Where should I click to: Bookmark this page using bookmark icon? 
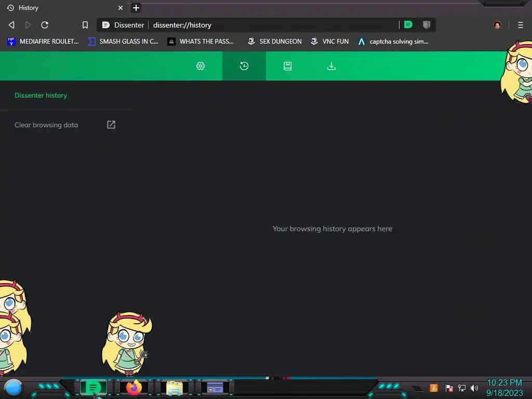(85, 25)
